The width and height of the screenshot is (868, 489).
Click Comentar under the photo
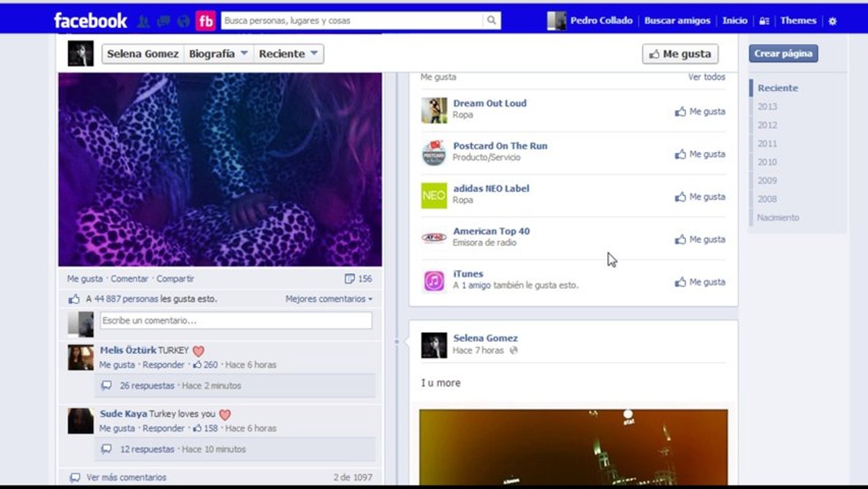[x=130, y=278]
